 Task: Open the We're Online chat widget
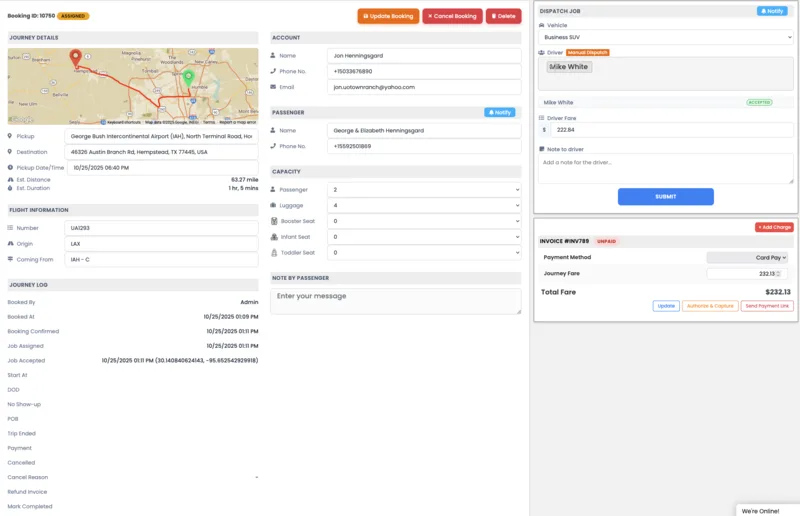point(767,510)
